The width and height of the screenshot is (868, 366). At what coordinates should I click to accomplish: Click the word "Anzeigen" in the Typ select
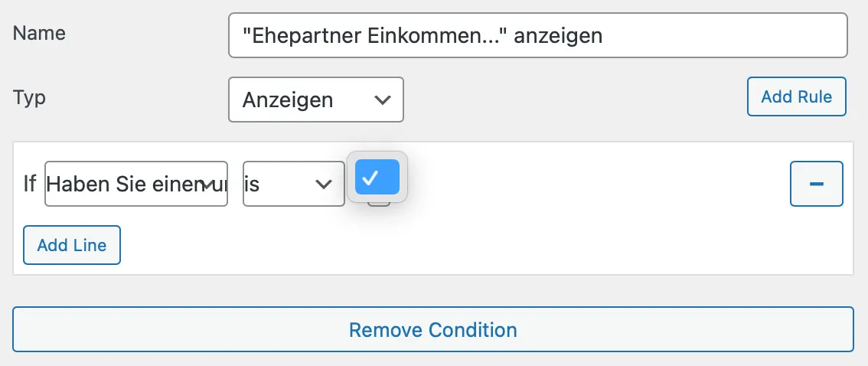(288, 100)
